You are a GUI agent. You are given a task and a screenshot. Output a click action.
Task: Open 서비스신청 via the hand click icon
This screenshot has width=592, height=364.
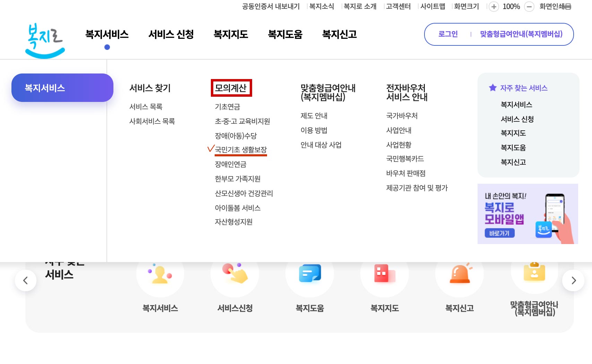point(235,274)
